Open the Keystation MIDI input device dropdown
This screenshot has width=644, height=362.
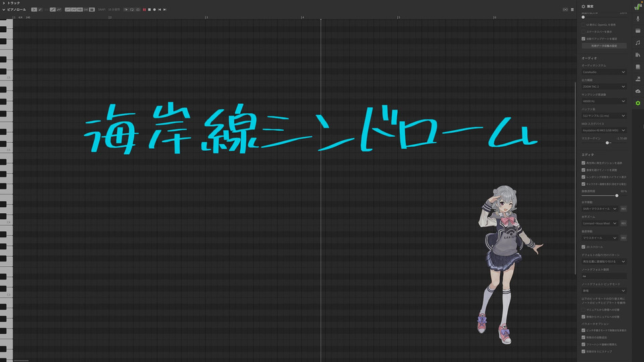pos(604,130)
